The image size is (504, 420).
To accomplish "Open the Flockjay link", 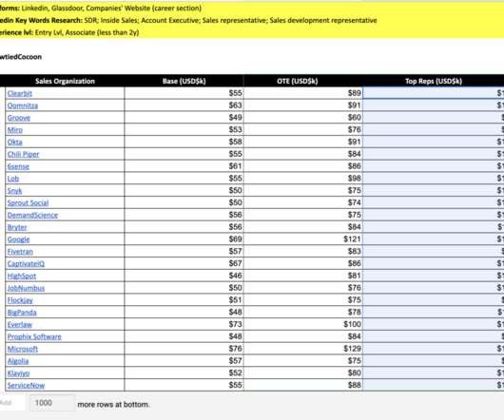I will coord(20,300).
